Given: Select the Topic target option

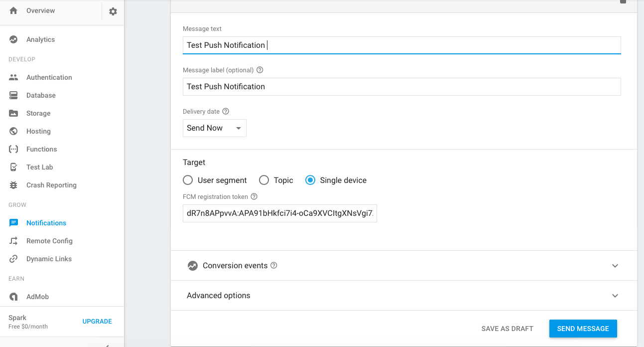Looking at the screenshot, I should (x=264, y=180).
